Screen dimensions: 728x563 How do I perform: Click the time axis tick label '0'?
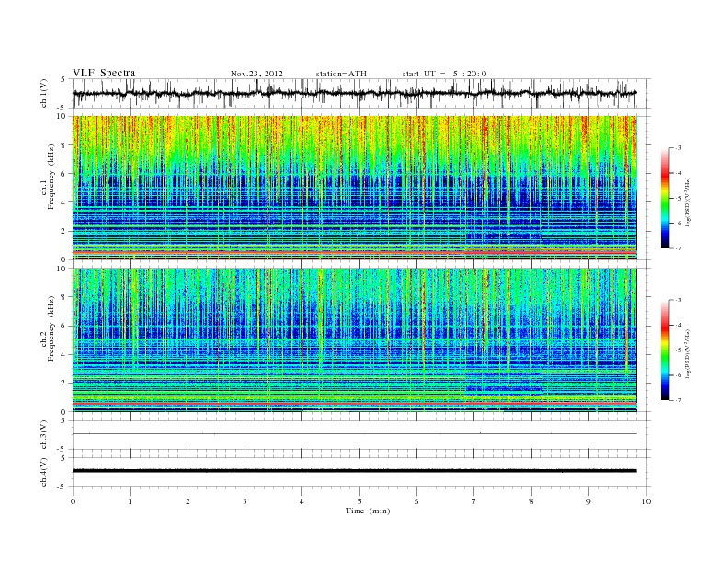click(73, 501)
